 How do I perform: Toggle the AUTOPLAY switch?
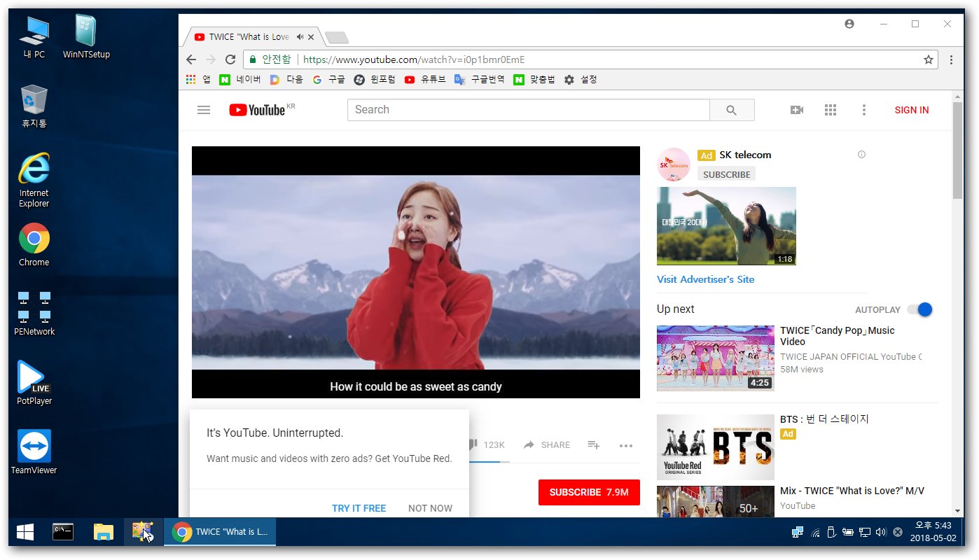pyautogui.click(x=919, y=309)
